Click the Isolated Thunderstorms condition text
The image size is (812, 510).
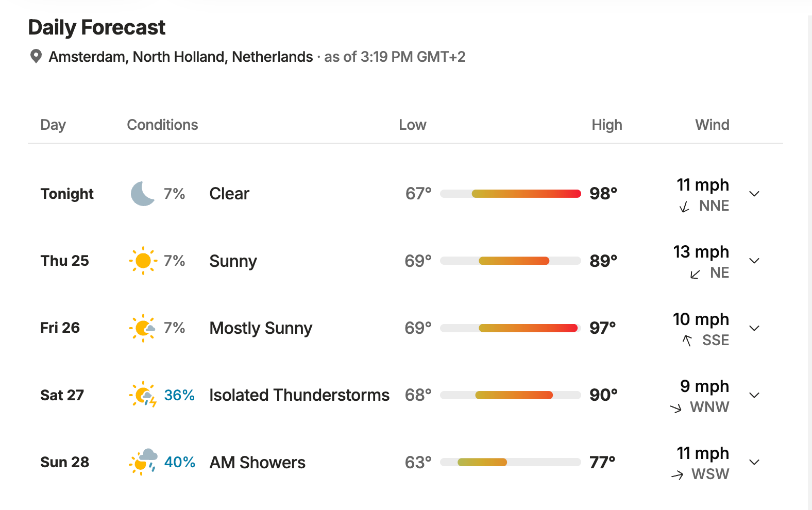tap(299, 395)
